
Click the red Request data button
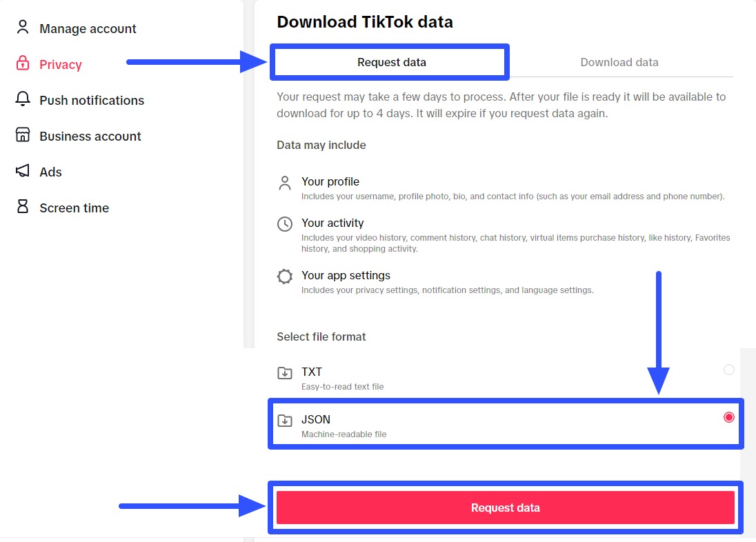pos(506,507)
